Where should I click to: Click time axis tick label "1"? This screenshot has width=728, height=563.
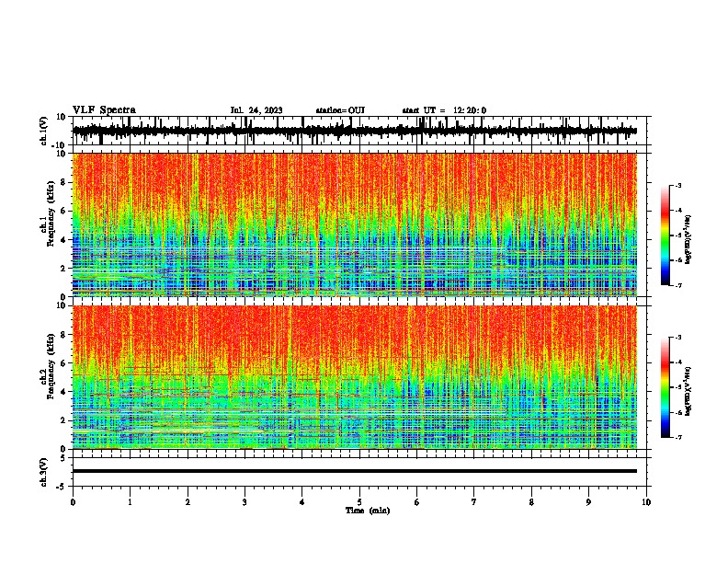coord(130,502)
